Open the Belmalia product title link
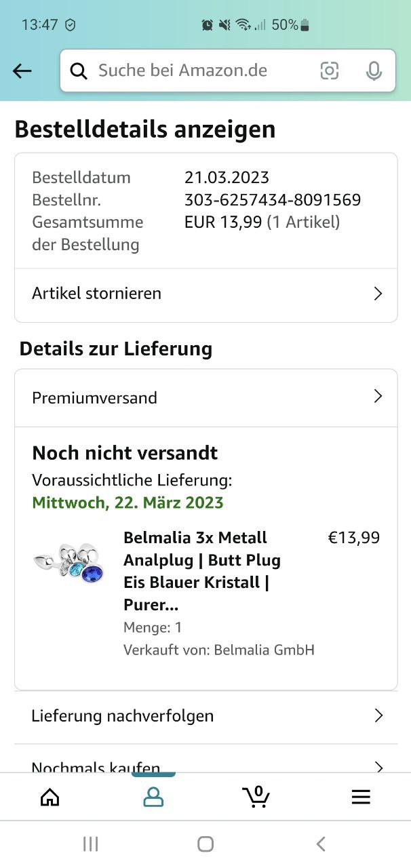Viewport: 411px width, 868px height. tap(202, 571)
